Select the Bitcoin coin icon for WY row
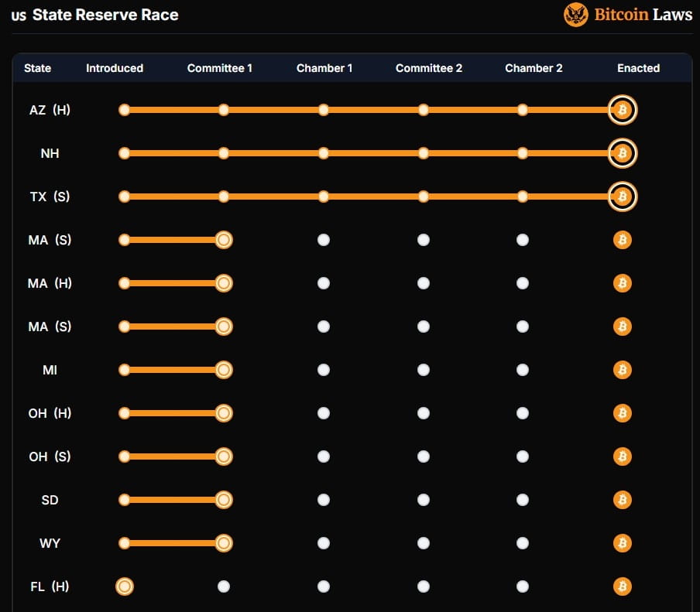 click(622, 543)
